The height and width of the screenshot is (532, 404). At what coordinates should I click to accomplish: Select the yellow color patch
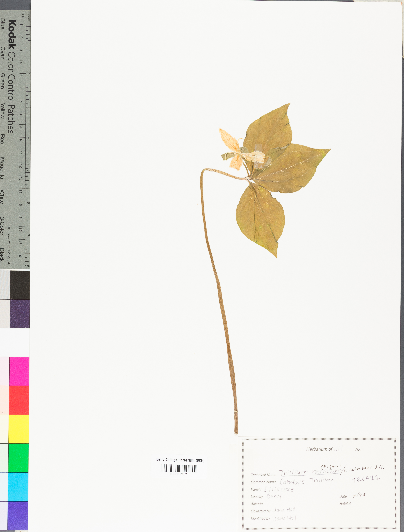coord(19,429)
